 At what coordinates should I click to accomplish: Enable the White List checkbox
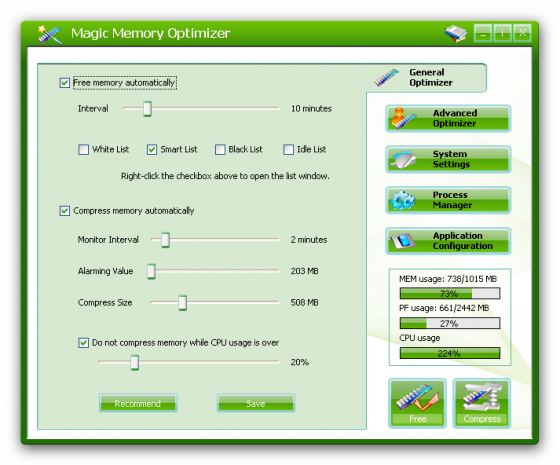(x=84, y=149)
